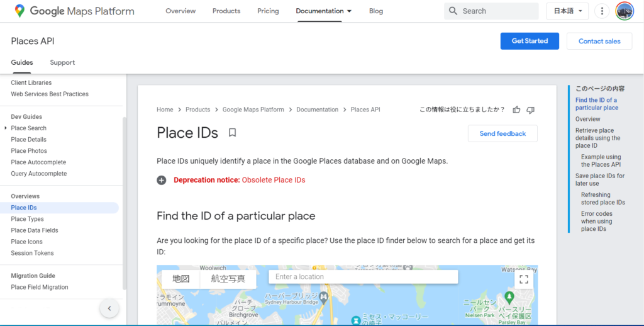Viewport: 644px width, 326px height.
Task: Jump to Overview in page contents
Action: (588, 119)
